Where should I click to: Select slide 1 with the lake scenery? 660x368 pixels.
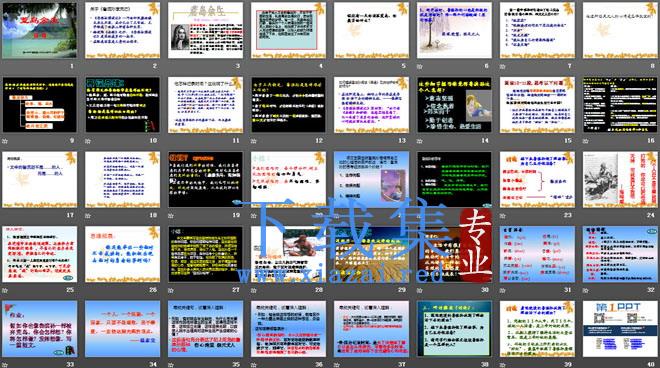click(x=40, y=30)
